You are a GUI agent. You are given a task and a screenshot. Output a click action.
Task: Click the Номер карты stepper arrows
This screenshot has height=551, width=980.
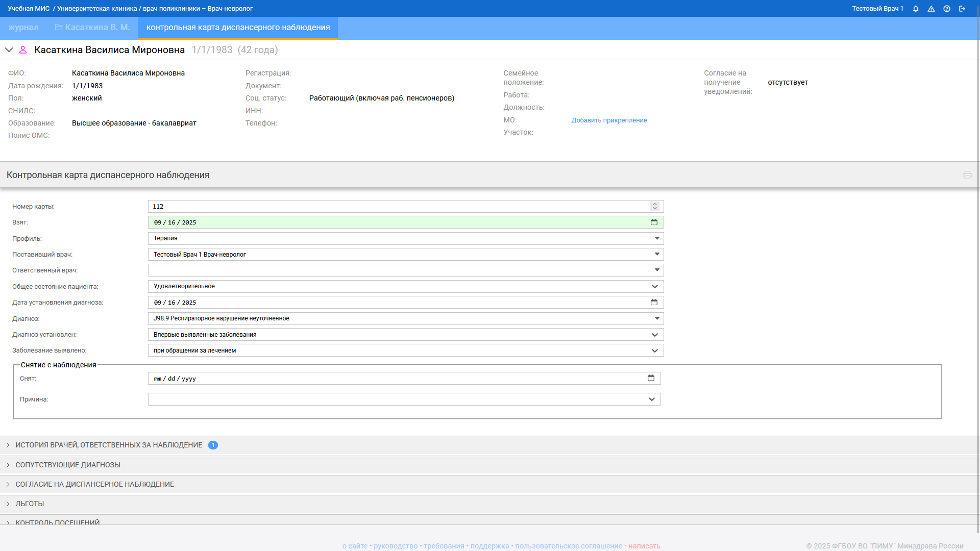655,206
